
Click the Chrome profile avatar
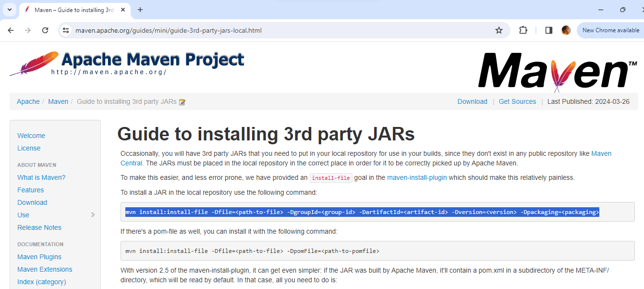click(566, 30)
